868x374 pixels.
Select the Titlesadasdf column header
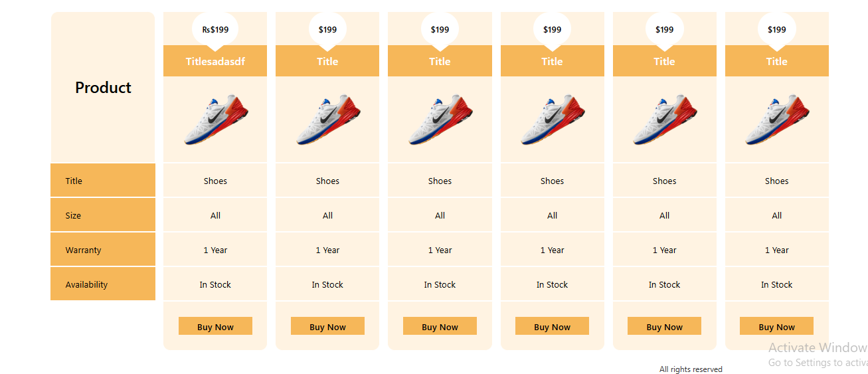pyautogui.click(x=215, y=61)
